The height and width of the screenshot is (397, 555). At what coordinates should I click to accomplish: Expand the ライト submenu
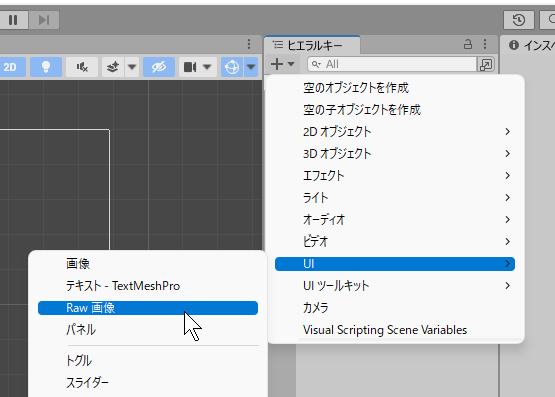395,197
